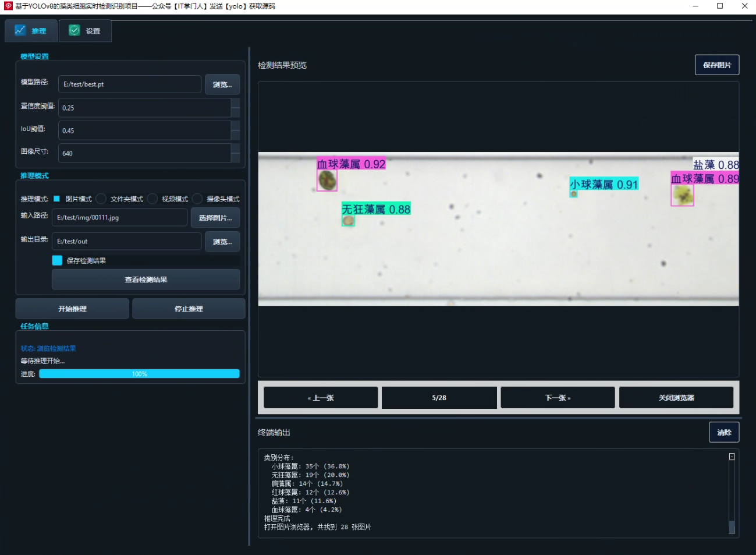The height and width of the screenshot is (555, 756).
Task: Click the scroll-up icon in the terminal output
Action: pos(732,457)
